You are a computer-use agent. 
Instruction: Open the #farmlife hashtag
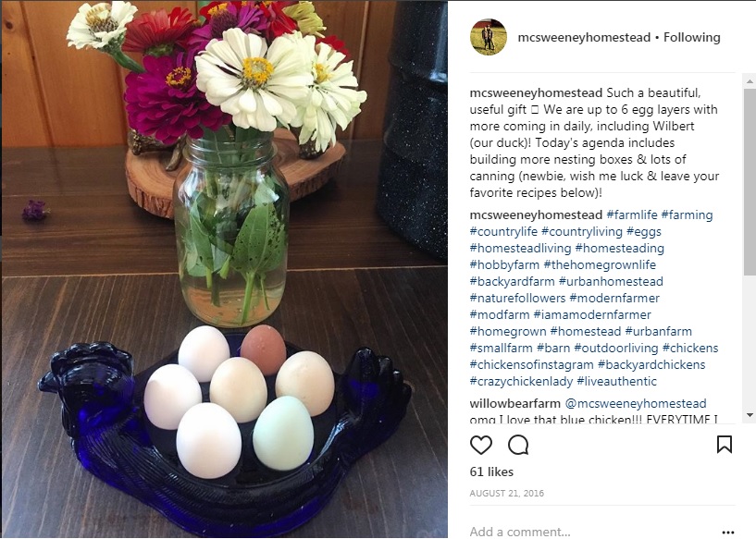point(632,214)
